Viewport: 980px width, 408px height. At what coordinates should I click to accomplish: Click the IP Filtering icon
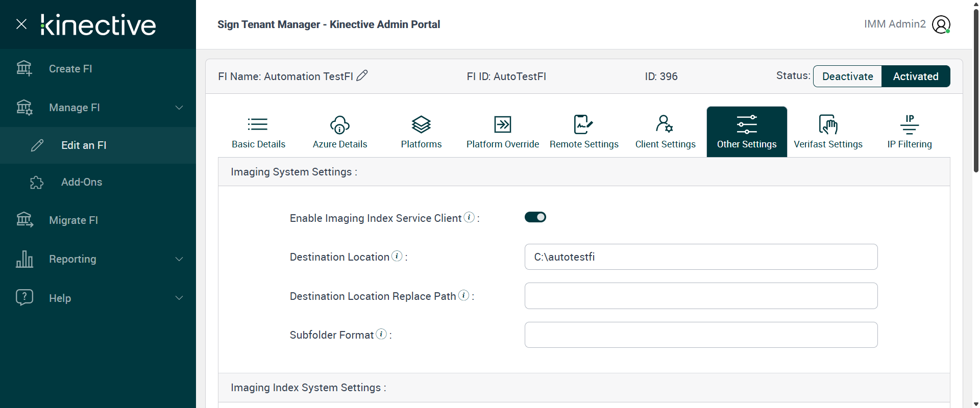(909, 124)
